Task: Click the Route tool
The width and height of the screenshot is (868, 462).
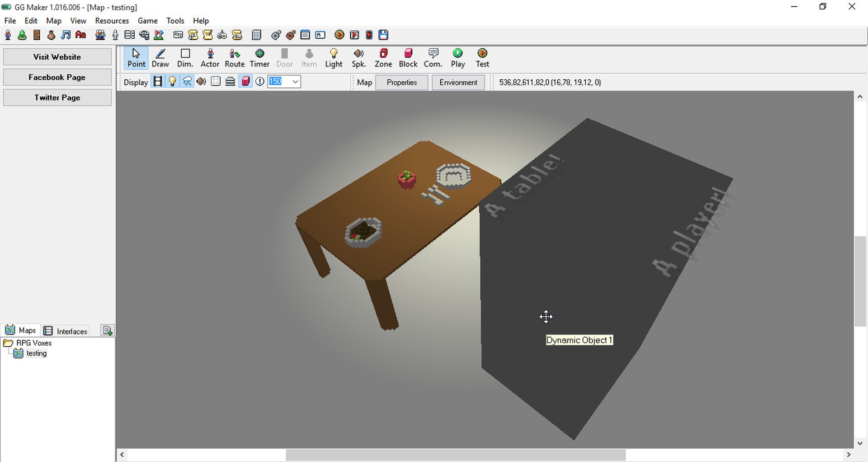Action: pos(235,58)
